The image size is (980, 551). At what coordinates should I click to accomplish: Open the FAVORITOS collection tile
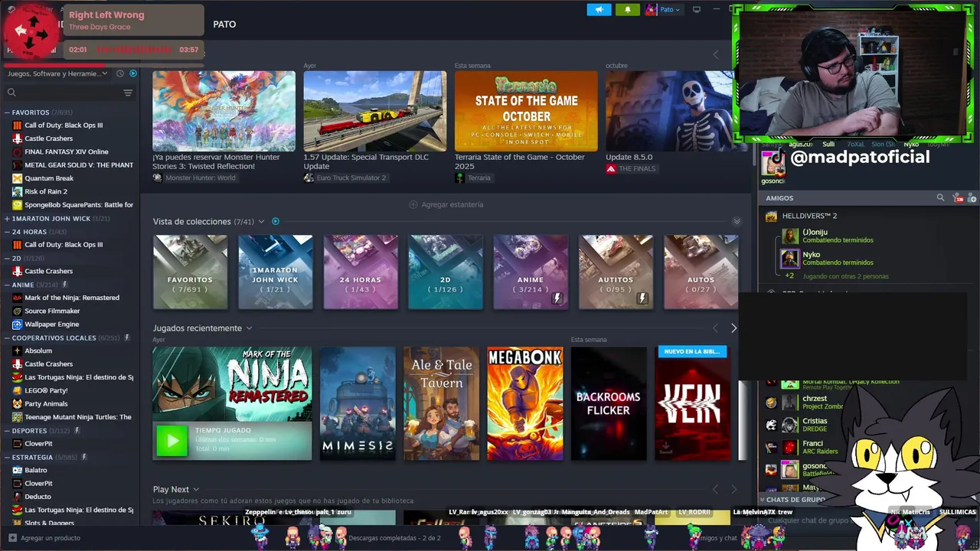click(x=190, y=272)
